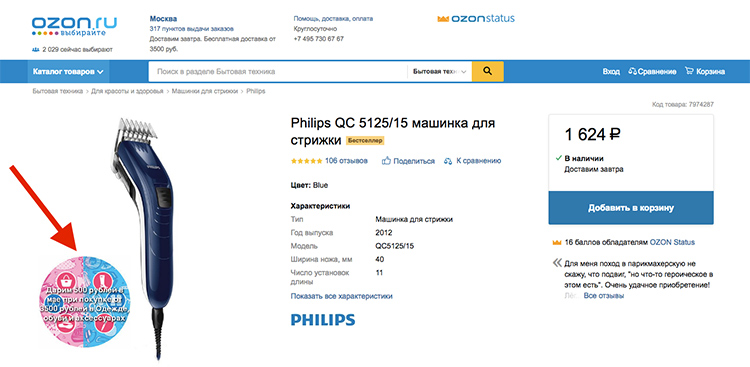Click the Philips brand logo
The height and width of the screenshot is (367, 750).
[323, 320]
